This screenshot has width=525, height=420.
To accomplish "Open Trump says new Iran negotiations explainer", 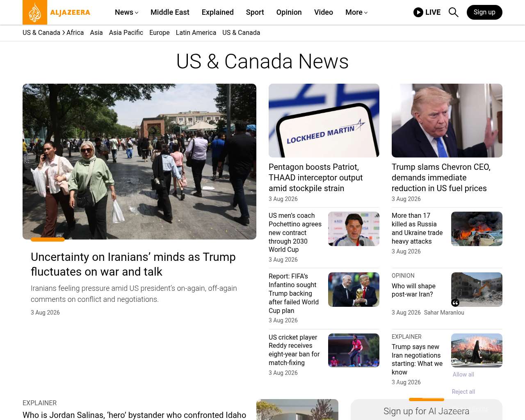I will tap(417, 359).
